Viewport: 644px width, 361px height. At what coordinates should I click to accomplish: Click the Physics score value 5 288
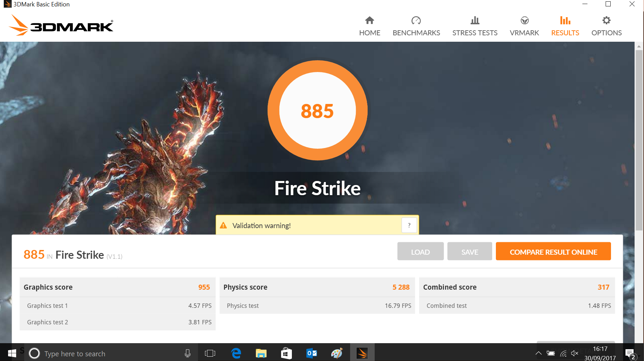pos(401,287)
